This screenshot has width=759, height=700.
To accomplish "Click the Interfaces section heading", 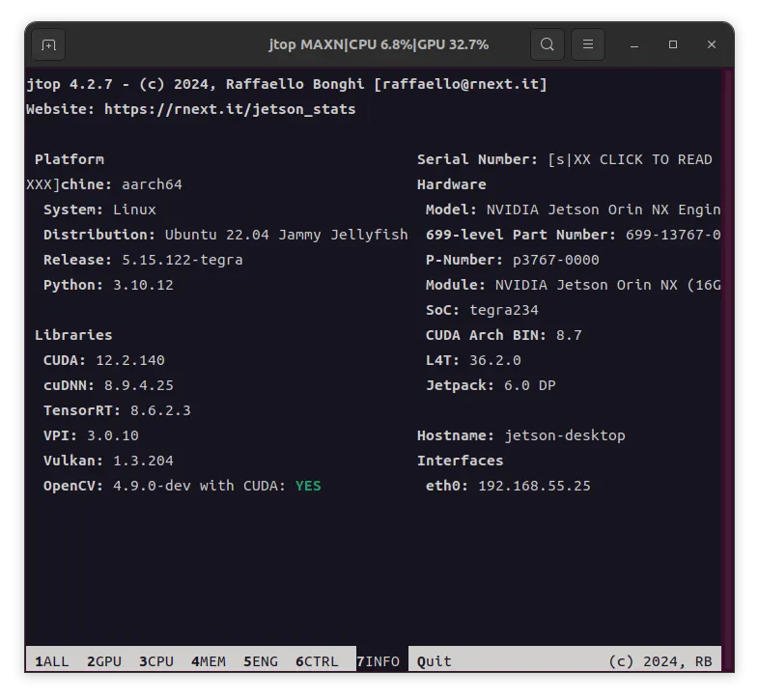I will pos(461,461).
